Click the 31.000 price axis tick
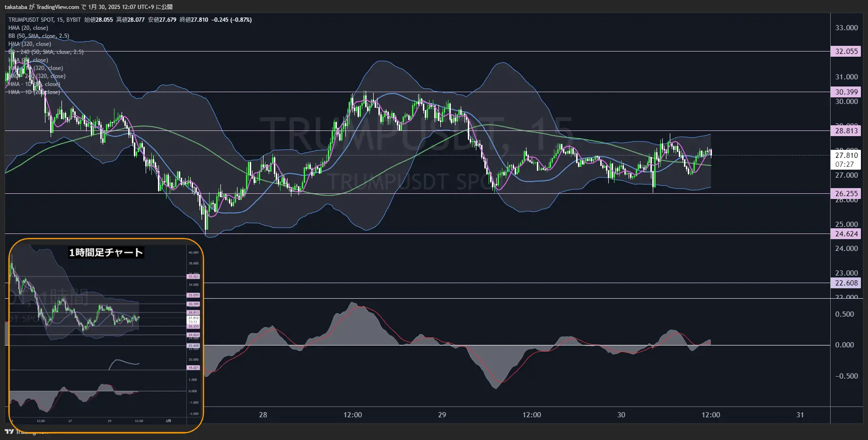The image size is (868, 440). [x=846, y=77]
